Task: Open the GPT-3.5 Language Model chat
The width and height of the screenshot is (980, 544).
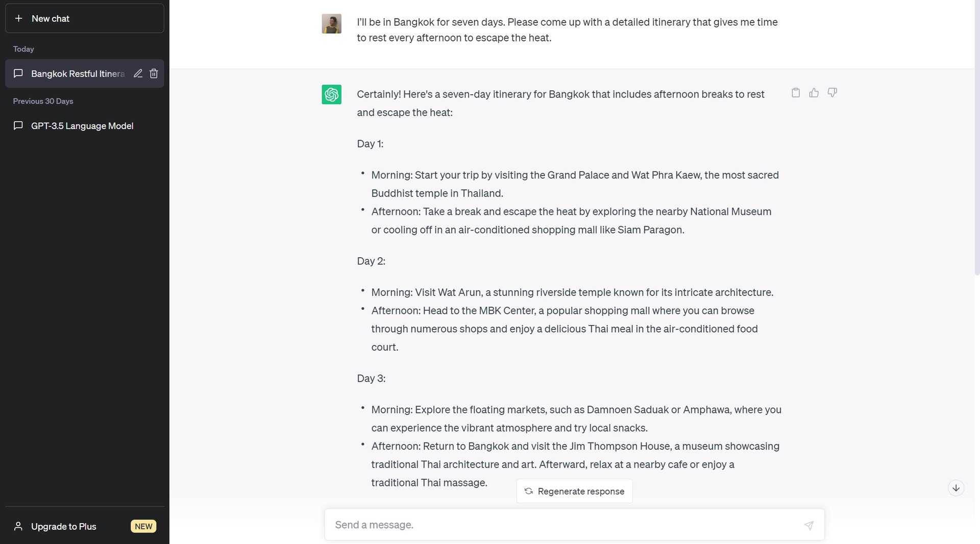Action: click(x=82, y=126)
